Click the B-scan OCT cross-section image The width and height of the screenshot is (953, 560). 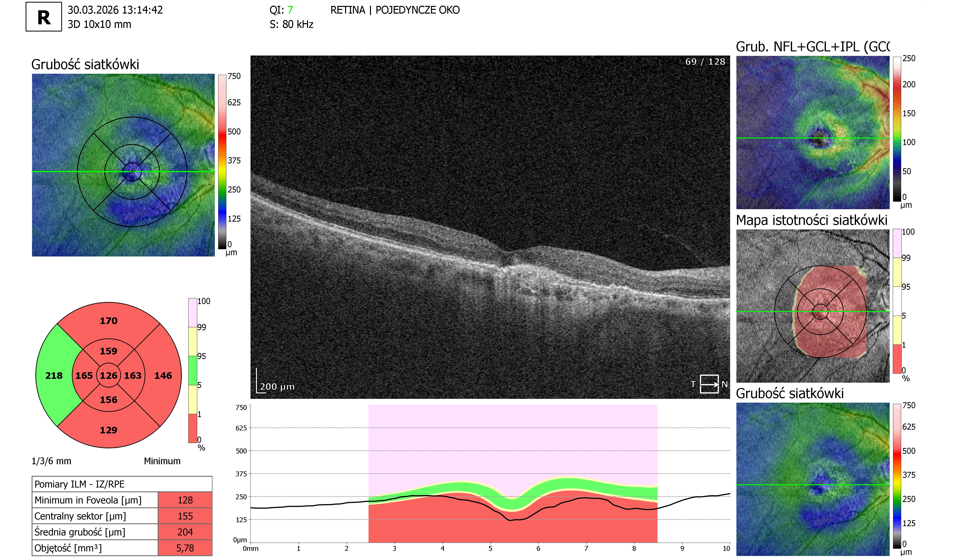coord(490,227)
